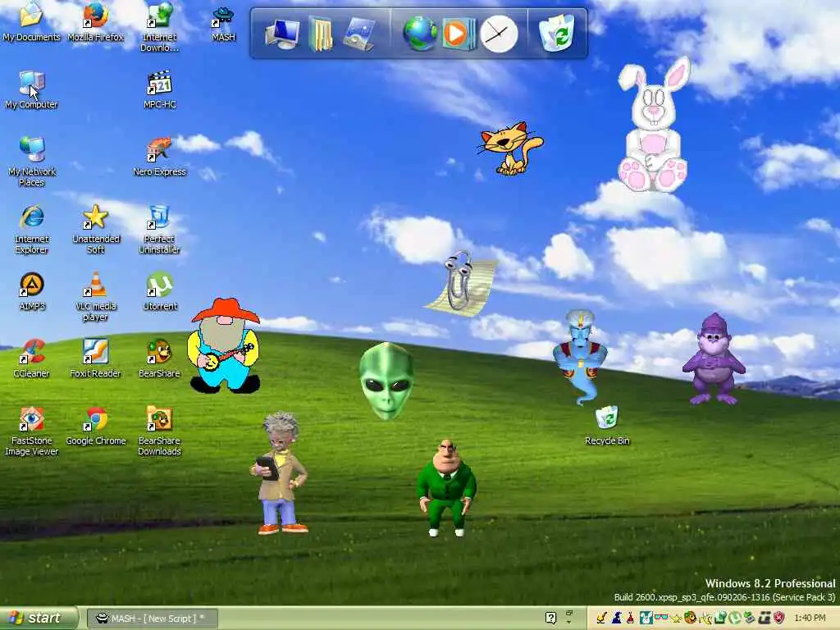The image size is (840, 630).
Task: Click the sunglasses tray icon
Action: (661, 617)
